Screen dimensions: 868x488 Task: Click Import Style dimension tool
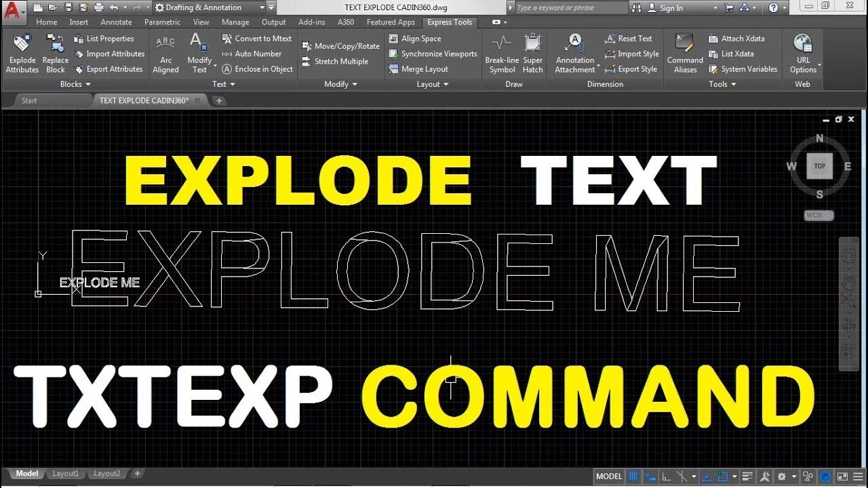631,54
